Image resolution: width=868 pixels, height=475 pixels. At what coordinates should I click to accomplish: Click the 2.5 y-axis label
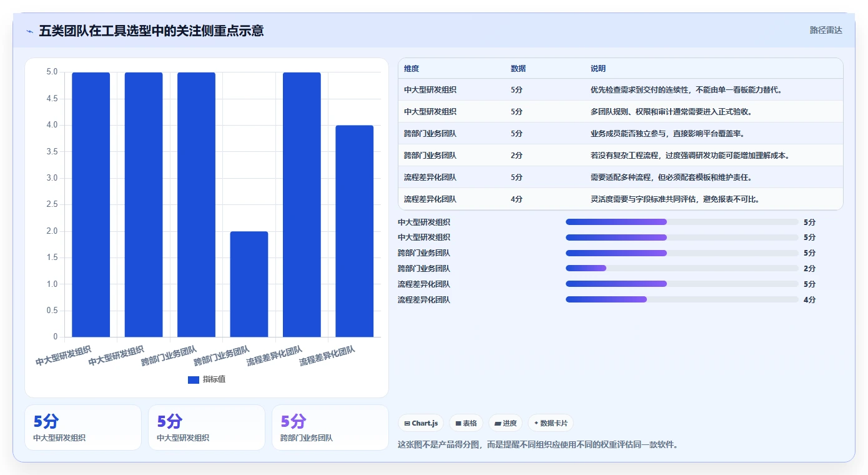click(x=52, y=205)
